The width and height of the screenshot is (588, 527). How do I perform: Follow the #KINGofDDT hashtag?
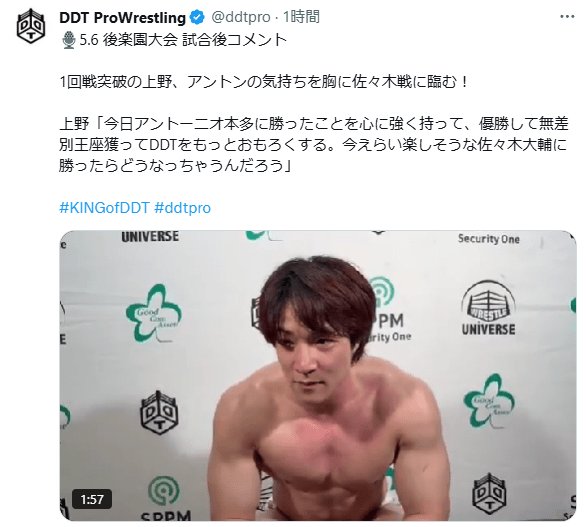click(x=105, y=207)
